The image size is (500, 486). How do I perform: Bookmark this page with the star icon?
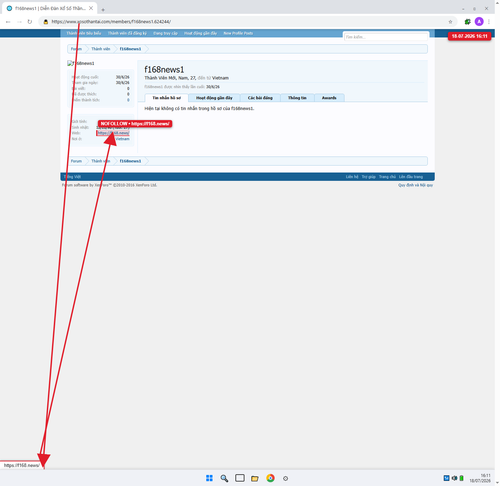point(450,22)
